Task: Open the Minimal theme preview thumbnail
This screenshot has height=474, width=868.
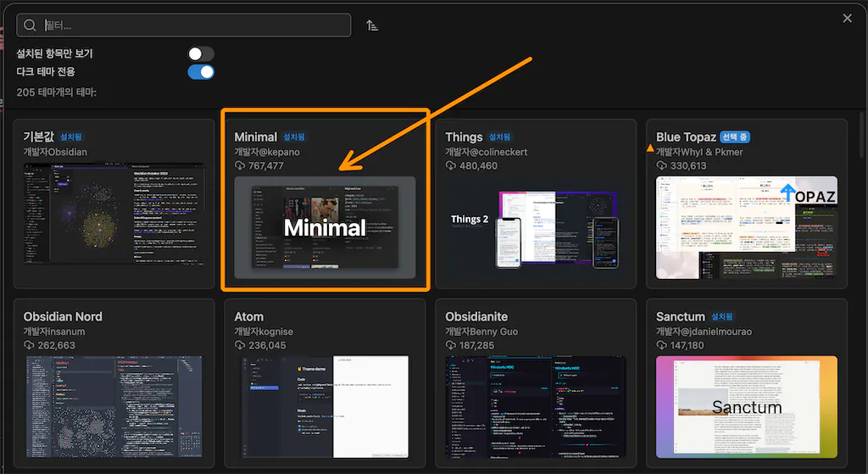Action: [325, 226]
